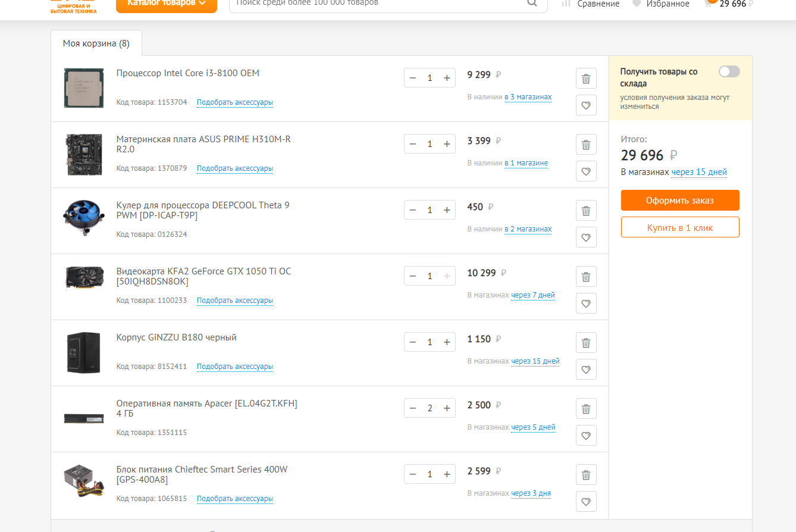The height and width of the screenshot is (532, 796).
Task: Decrease quantity of Intel Core i3-8100
Action: click(413, 78)
